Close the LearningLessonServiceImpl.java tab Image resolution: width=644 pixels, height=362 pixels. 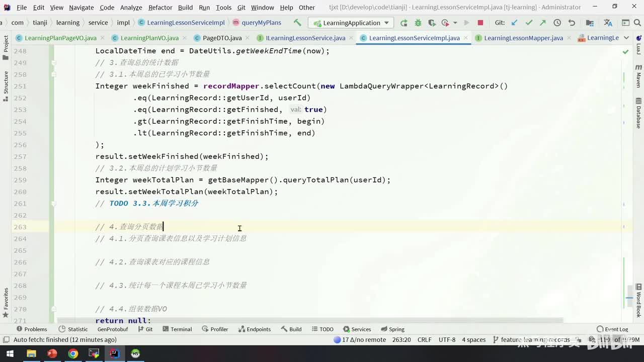pyautogui.click(x=465, y=38)
